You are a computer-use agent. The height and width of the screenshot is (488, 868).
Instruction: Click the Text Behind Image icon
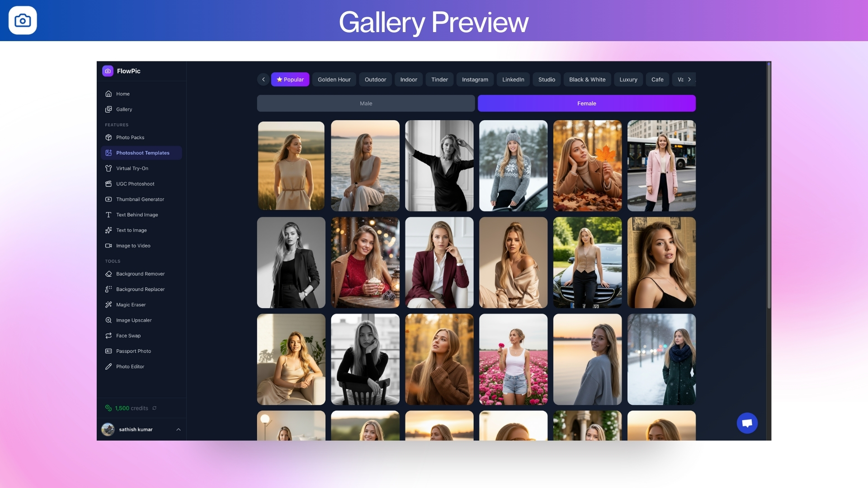[x=108, y=215]
